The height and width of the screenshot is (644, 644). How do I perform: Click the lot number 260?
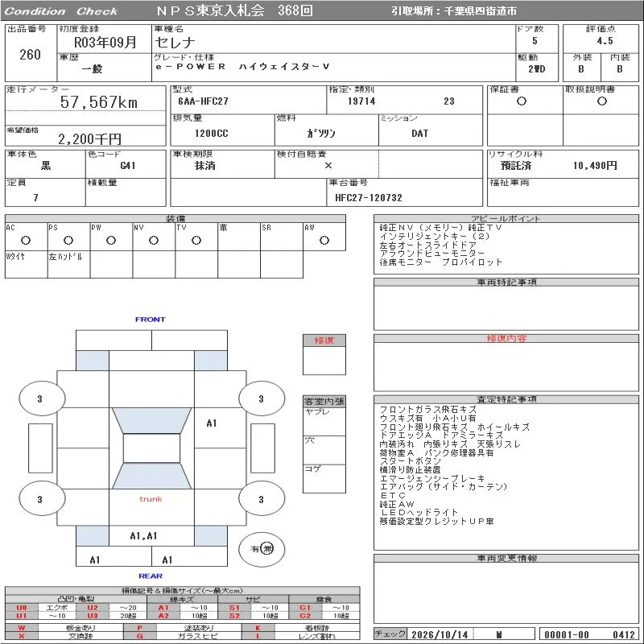(30, 55)
